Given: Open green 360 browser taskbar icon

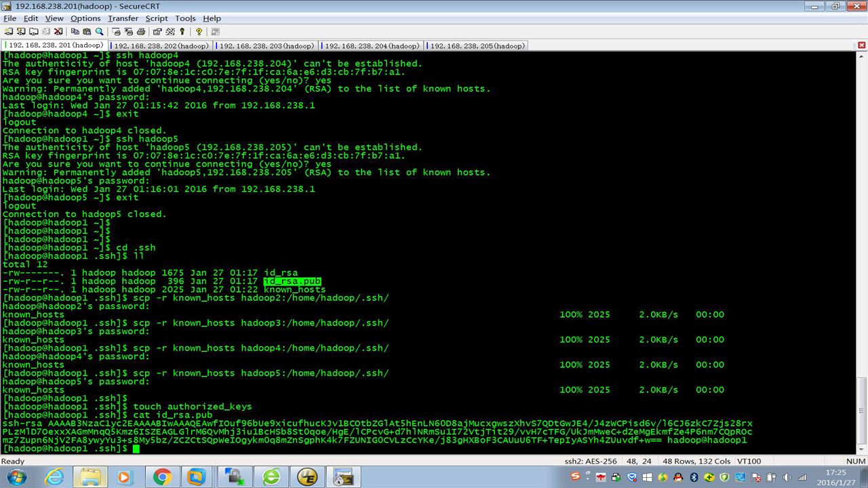Looking at the screenshot, I should (x=271, y=477).
